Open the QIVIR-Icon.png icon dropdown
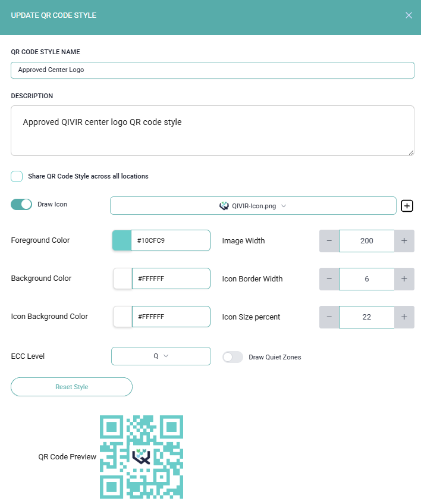This screenshot has height=504, width=421. click(253, 206)
